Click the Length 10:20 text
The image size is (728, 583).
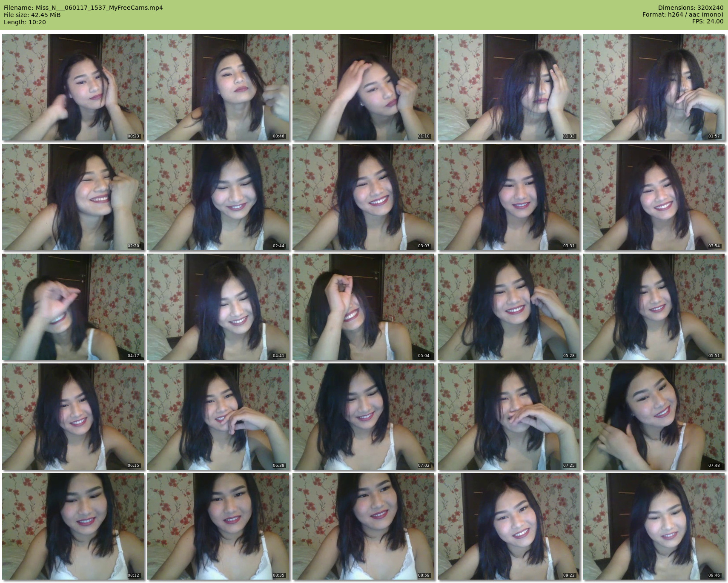coord(25,22)
